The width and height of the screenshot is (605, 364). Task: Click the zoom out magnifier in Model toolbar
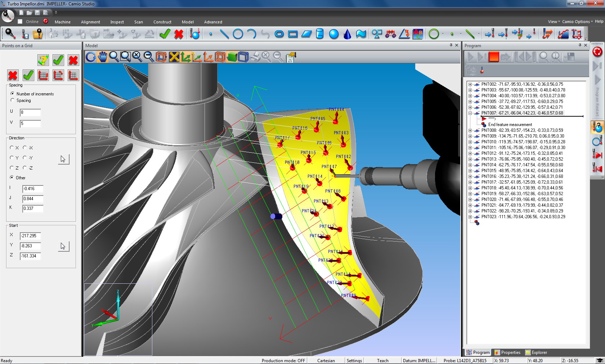(148, 57)
